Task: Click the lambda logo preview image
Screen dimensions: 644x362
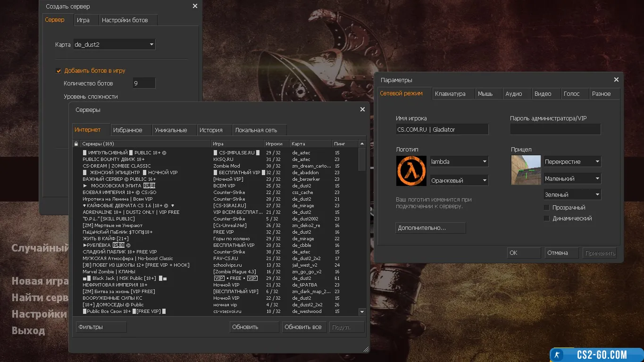Action: click(410, 170)
